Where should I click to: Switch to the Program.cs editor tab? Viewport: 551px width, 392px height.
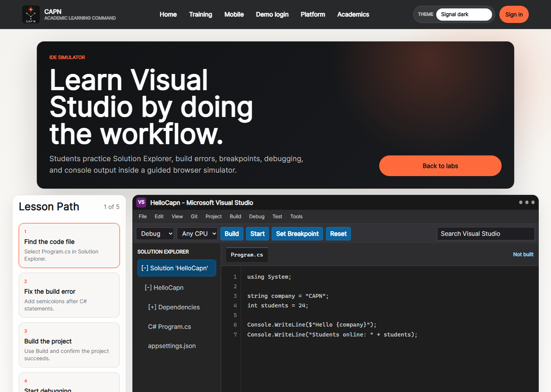pyautogui.click(x=247, y=255)
